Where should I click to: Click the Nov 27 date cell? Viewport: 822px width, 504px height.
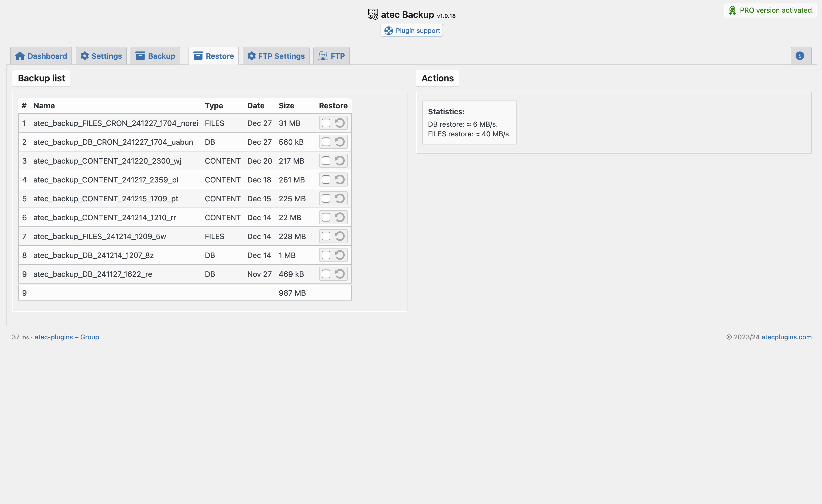[x=259, y=274]
